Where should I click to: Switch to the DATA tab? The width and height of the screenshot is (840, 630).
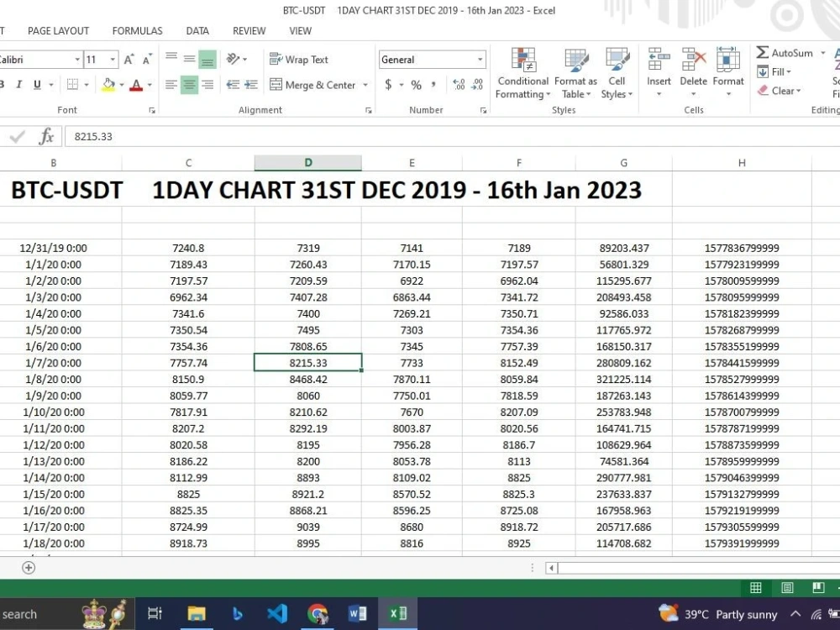click(x=197, y=31)
